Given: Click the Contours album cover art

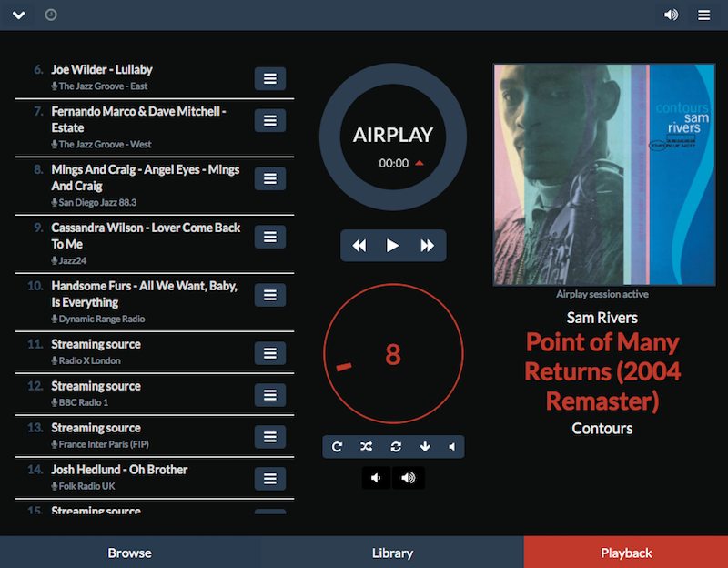Looking at the screenshot, I should [604, 175].
